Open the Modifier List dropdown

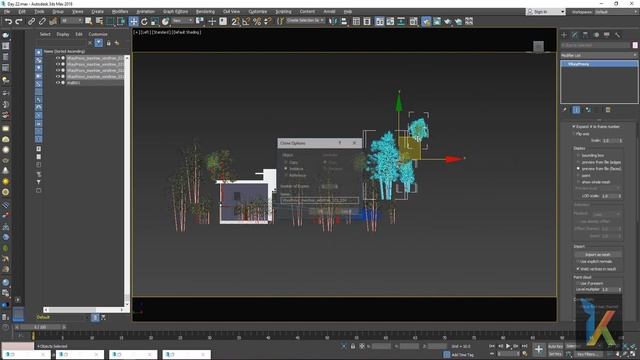point(599,55)
